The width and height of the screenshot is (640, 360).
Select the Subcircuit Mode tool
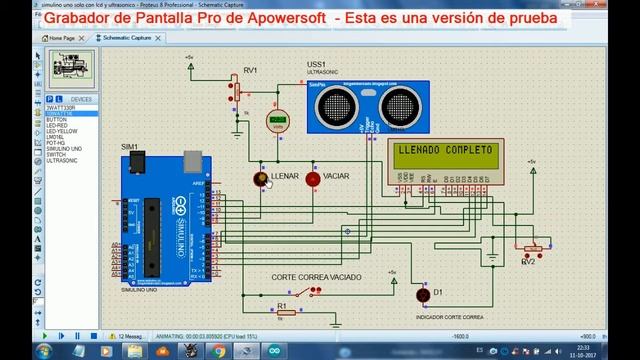38,113
